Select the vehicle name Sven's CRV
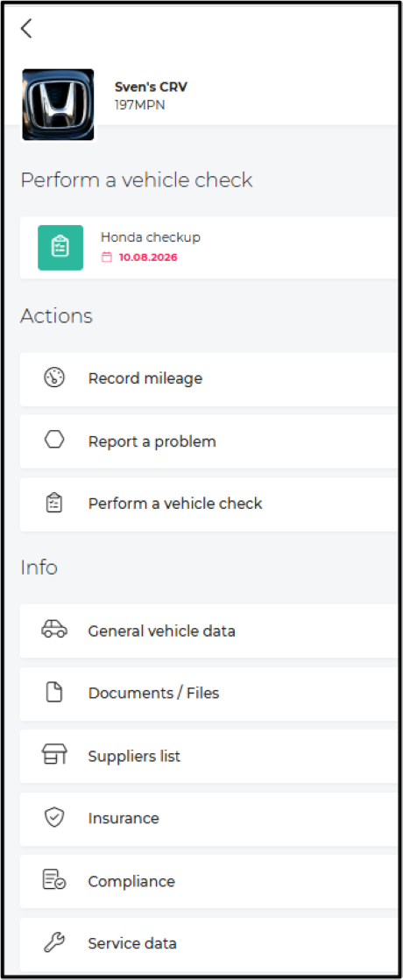This screenshot has width=403, height=980. 151,87
